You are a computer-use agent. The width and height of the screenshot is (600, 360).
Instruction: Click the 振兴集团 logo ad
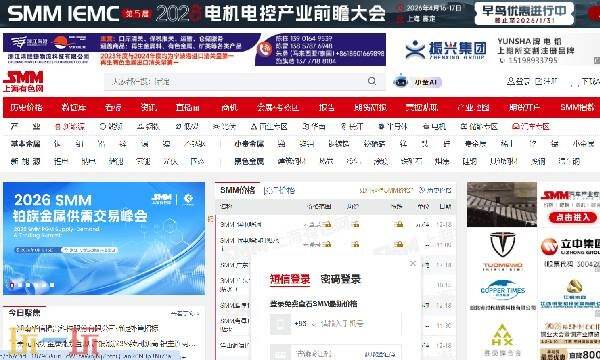click(x=445, y=50)
